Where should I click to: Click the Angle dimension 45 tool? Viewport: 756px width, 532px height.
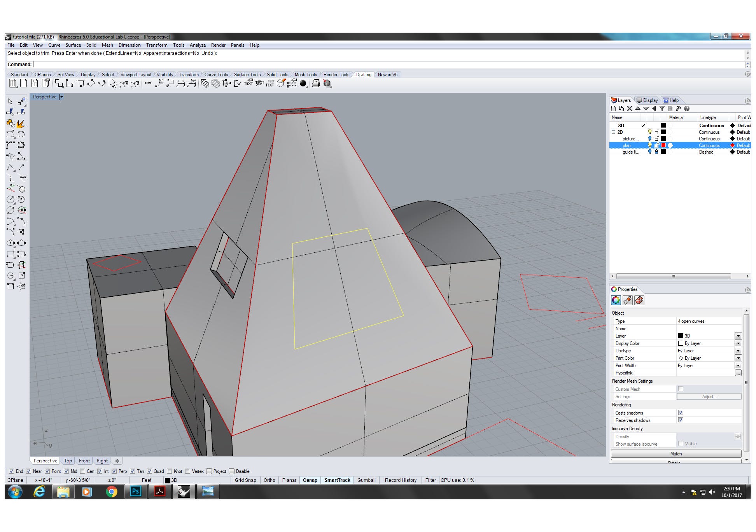pos(113,83)
